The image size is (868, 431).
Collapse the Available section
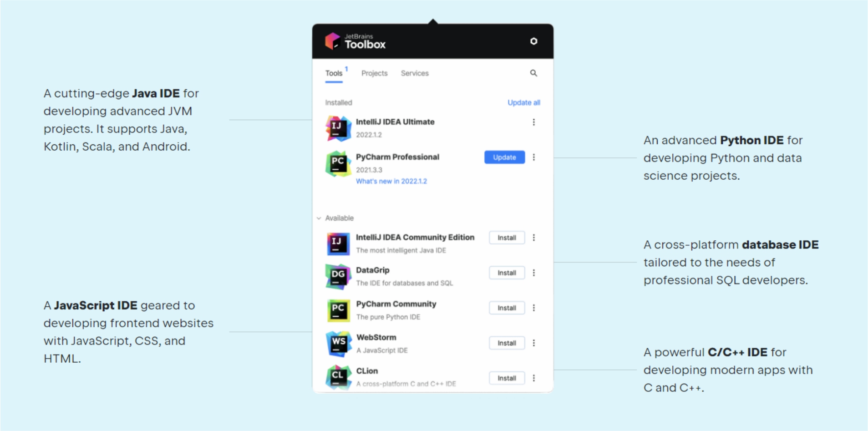coord(319,218)
